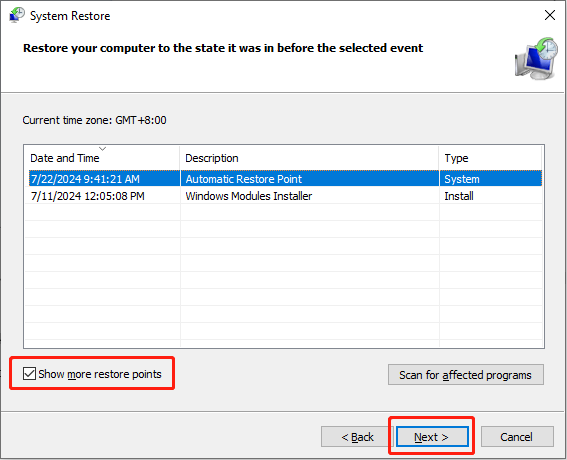Click the System Restore title bar icon
567x460 pixels.
tap(17, 15)
